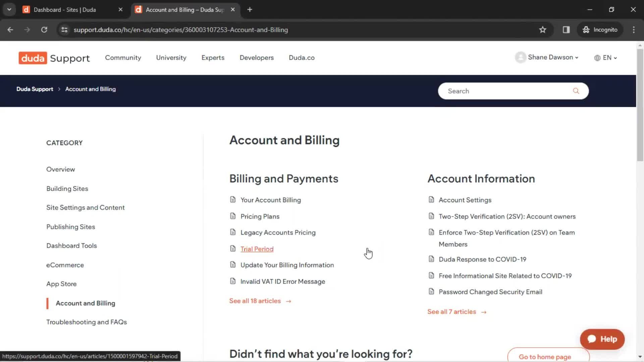This screenshot has width=644, height=362.
Task: Open the Developers nav item
Action: [x=257, y=58]
